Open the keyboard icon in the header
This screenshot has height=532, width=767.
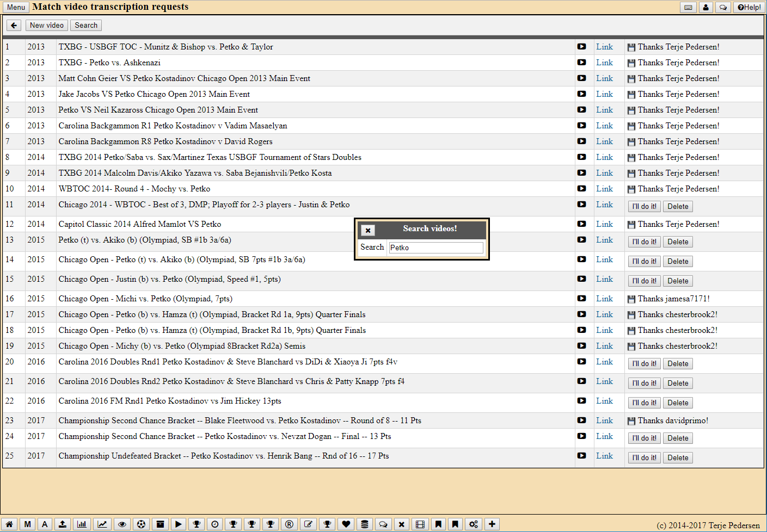point(689,7)
